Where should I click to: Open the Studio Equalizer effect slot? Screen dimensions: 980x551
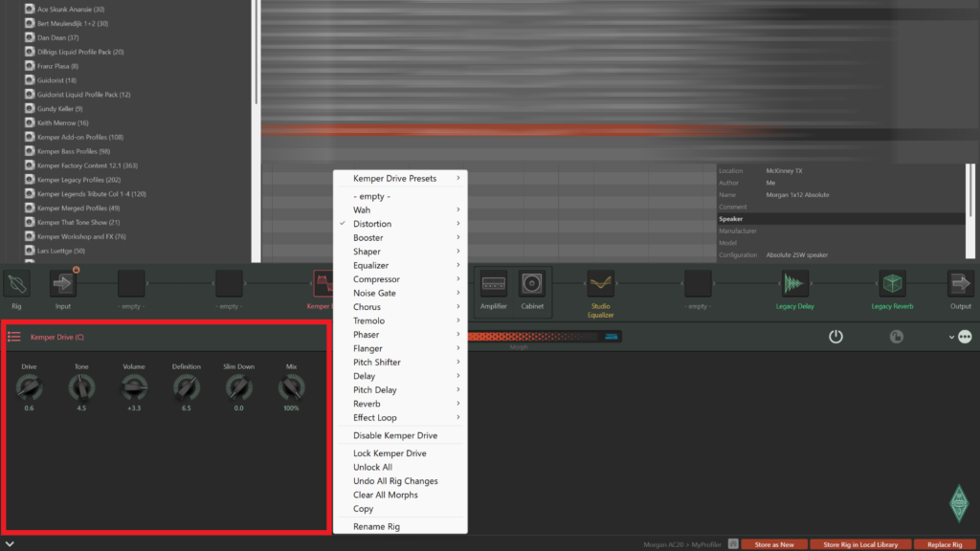[x=600, y=284]
